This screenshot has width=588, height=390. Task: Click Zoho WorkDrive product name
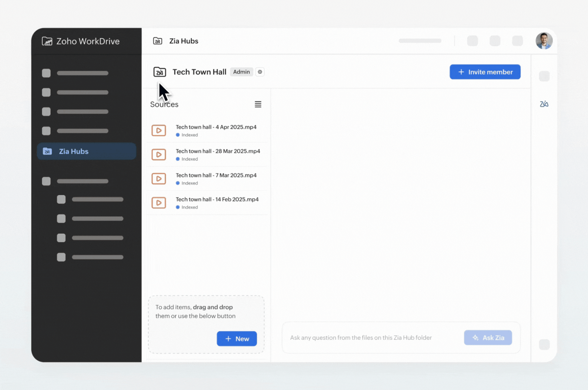(88, 41)
